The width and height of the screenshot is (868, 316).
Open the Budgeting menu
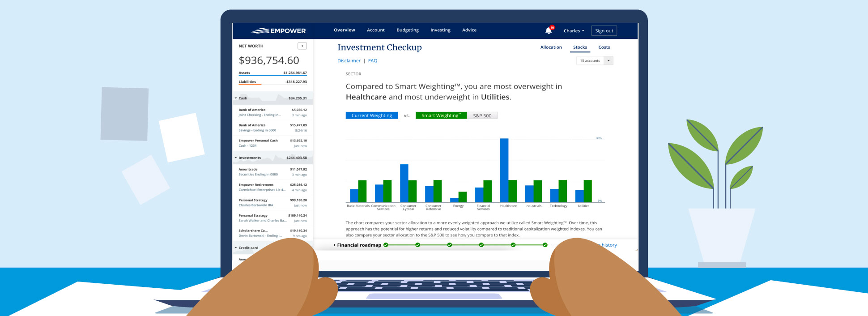tap(408, 30)
